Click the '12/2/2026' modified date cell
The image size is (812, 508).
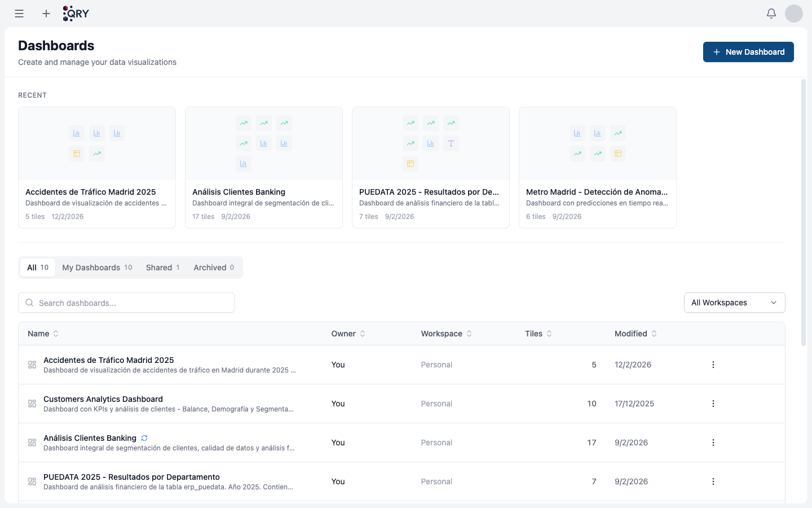click(633, 365)
